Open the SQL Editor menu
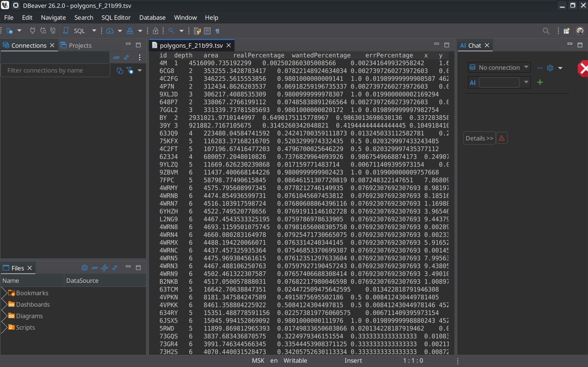The width and height of the screenshot is (588, 367). (116, 17)
